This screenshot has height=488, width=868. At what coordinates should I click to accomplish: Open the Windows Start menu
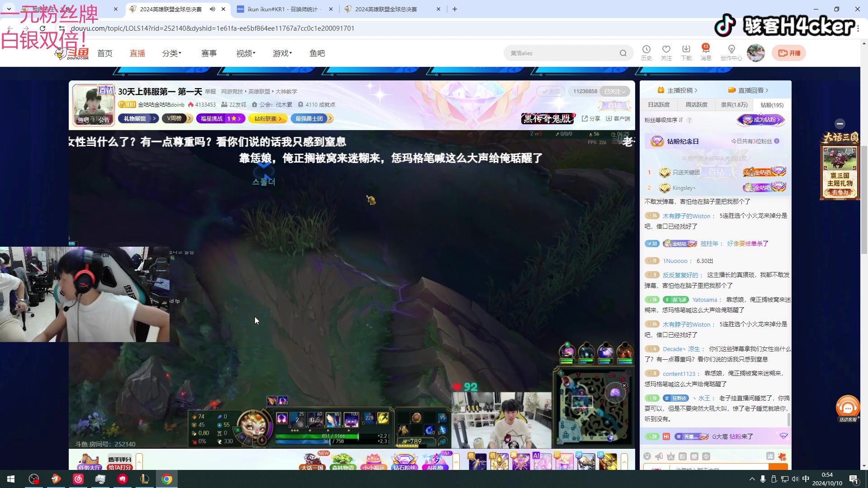(11, 479)
